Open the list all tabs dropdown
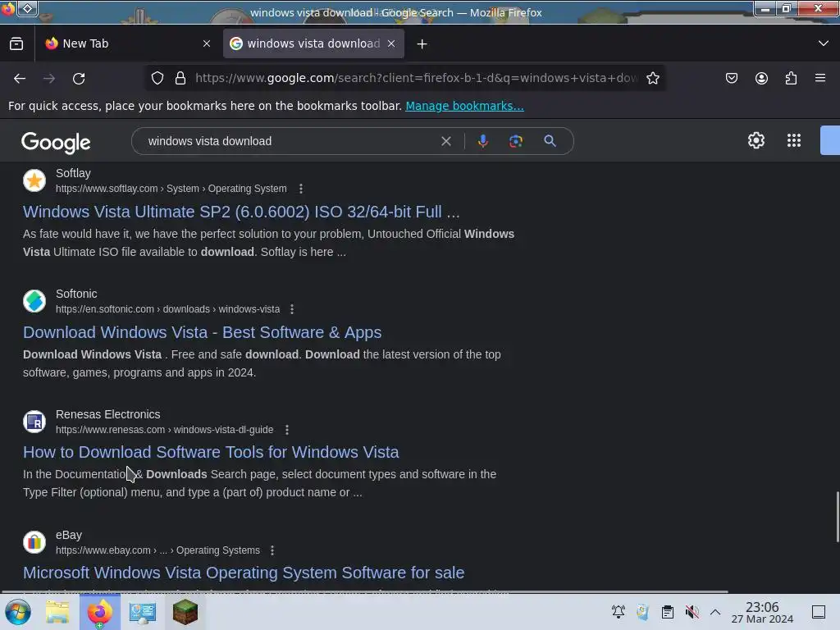This screenshot has width=840, height=630. point(824,43)
